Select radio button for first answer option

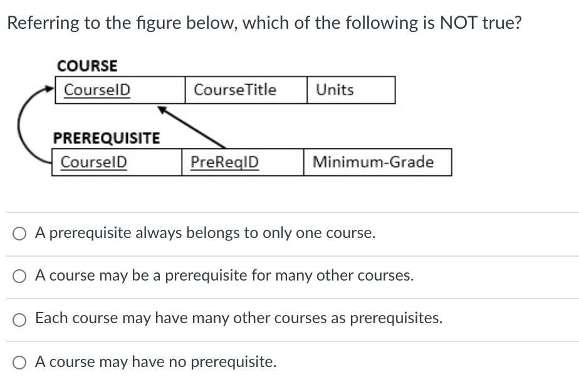pyautogui.click(x=19, y=233)
